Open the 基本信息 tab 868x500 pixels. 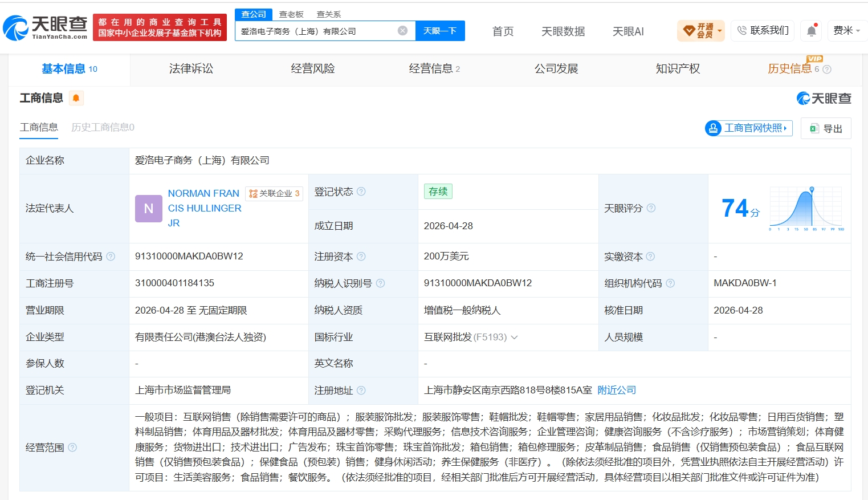70,69
